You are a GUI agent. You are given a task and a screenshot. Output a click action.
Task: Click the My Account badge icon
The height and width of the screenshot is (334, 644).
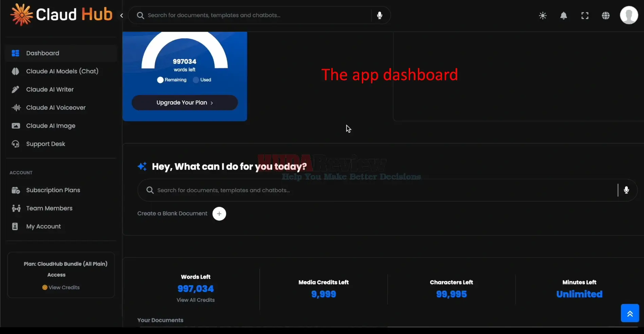tap(15, 226)
